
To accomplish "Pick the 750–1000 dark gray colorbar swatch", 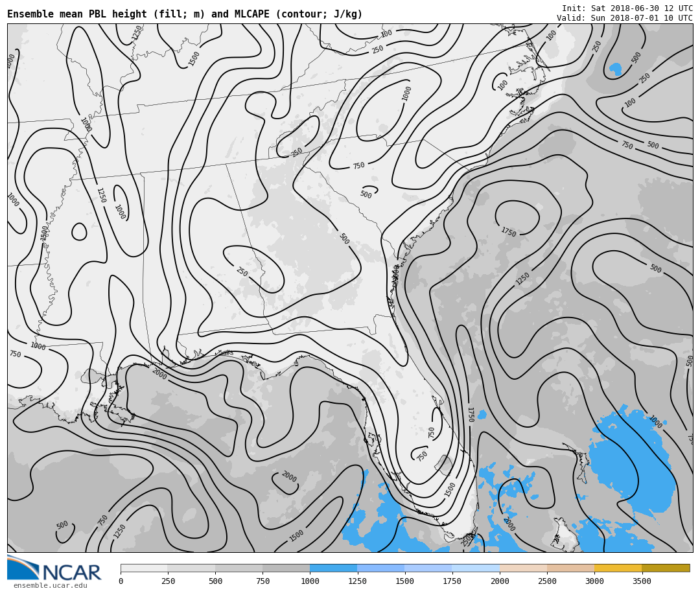I will (286, 568).
